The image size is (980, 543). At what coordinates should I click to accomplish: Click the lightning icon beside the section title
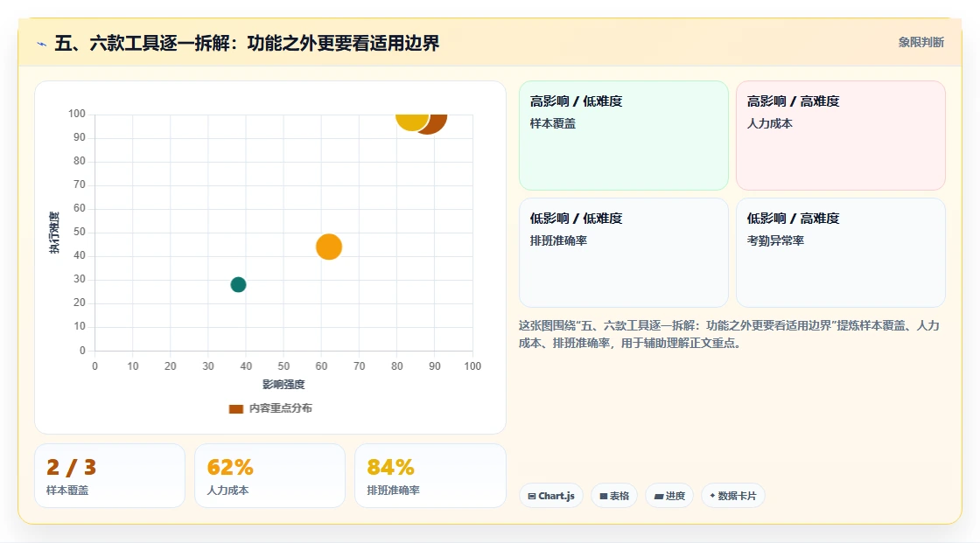[x=42, y=44]
